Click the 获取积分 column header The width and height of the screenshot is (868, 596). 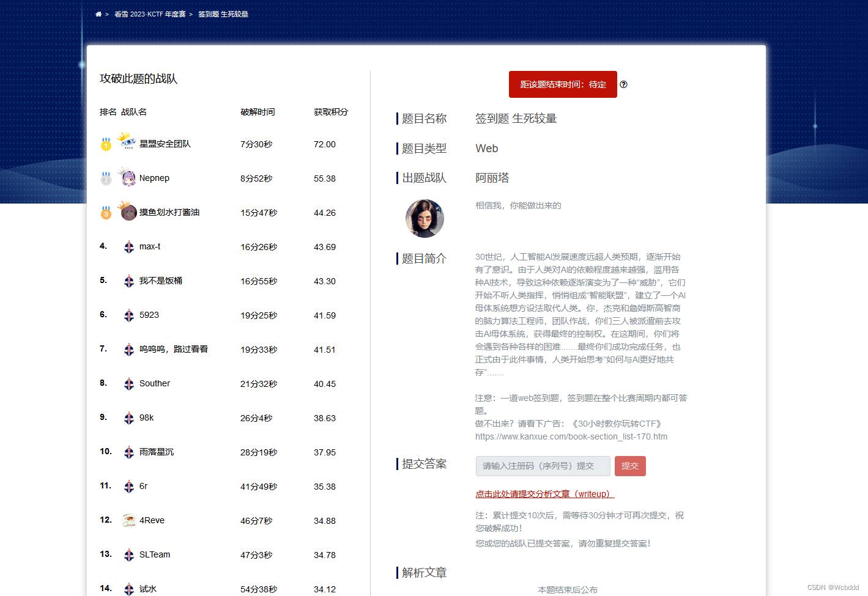tap(331, 112)
